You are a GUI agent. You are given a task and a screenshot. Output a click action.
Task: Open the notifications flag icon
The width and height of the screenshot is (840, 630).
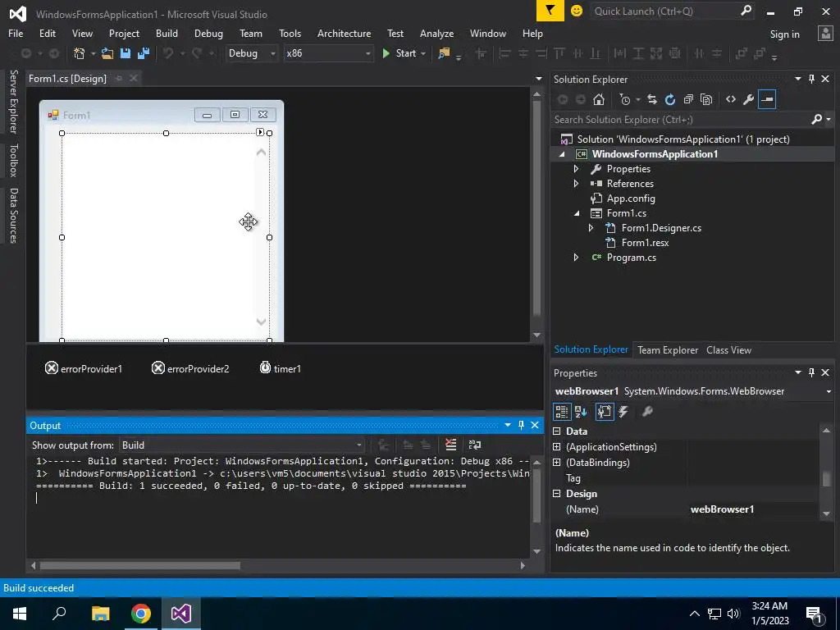pyautogui.click(x=550, y=11)
